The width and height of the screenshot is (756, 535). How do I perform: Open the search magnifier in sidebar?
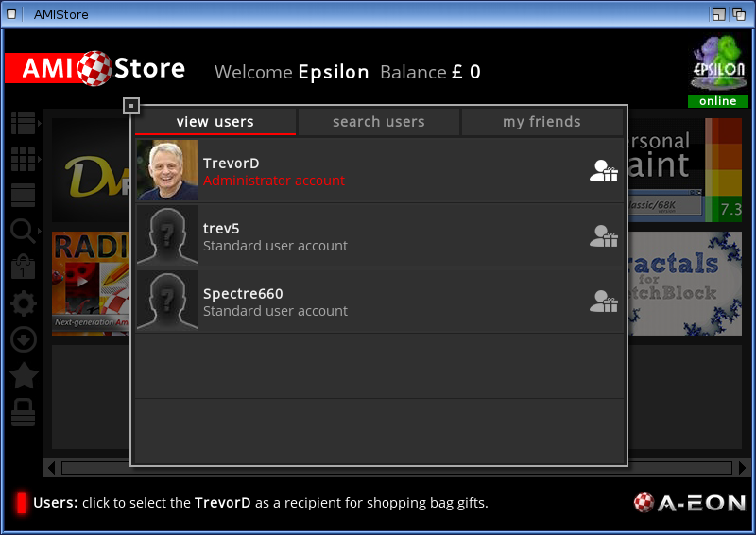[x=23, y=231]
